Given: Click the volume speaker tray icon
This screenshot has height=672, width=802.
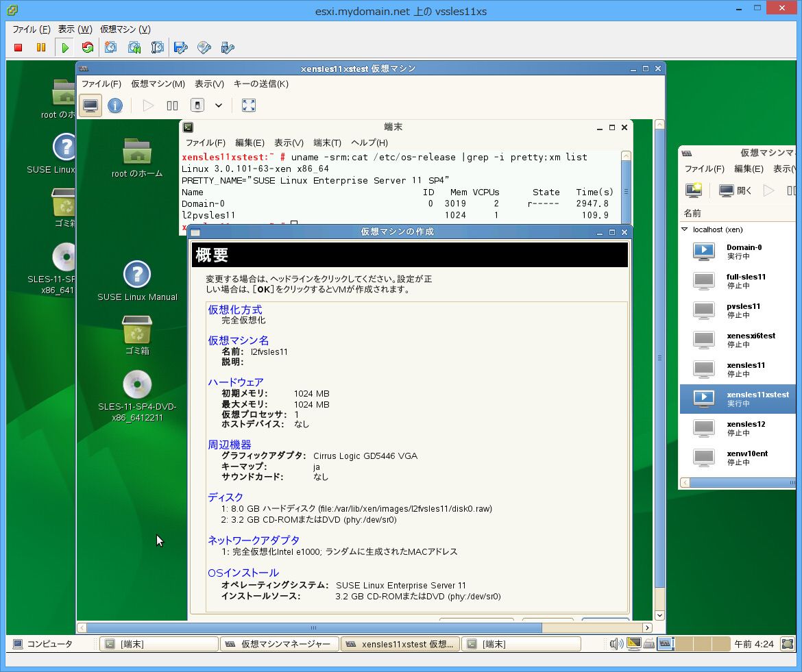Looking at the screenshot, I should (x=616, y=644).
